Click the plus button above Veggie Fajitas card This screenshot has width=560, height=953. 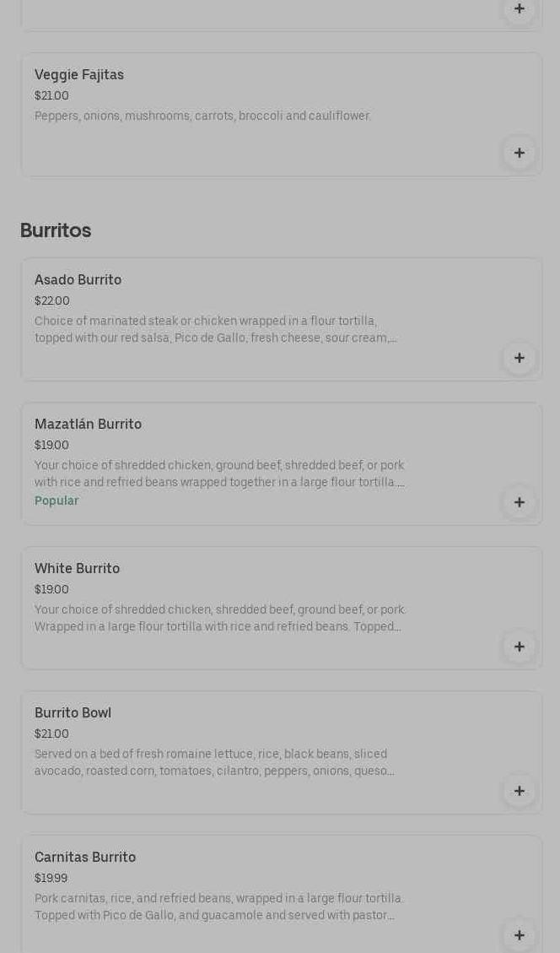tap(520, 9)
